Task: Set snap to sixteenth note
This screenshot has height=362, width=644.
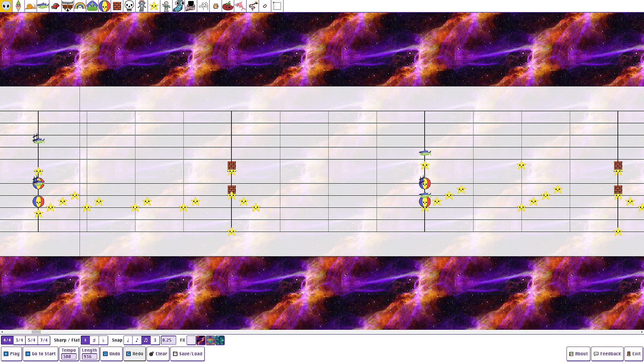Action: [x=146, y=340]
